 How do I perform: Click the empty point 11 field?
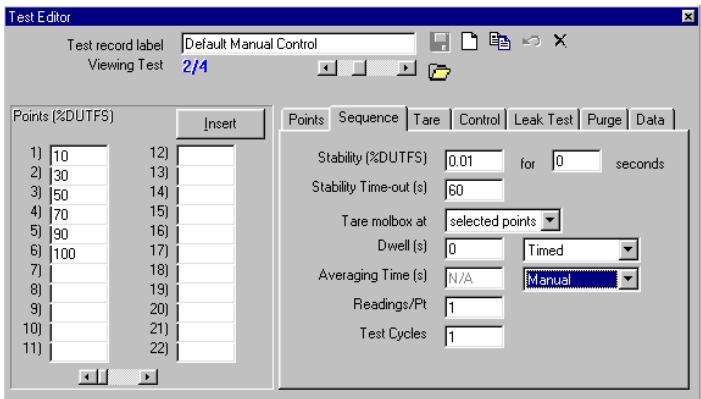point(79,351)
